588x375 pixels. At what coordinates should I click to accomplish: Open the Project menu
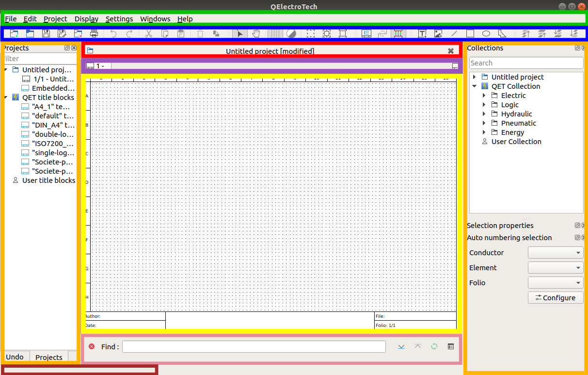(x=55, y=19)
